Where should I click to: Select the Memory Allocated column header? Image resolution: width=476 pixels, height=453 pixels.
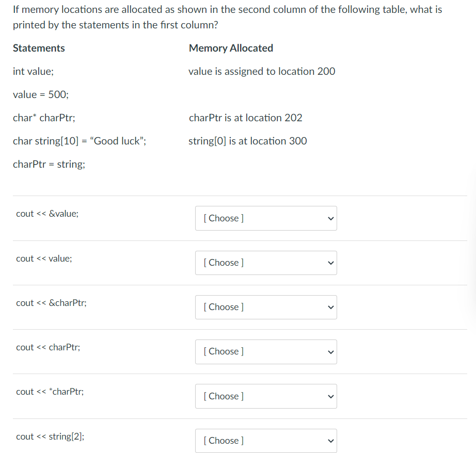(231, 48)
